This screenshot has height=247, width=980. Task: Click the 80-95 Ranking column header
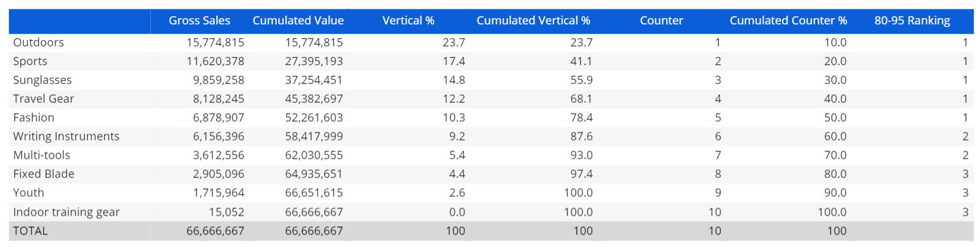pos(912,21)
